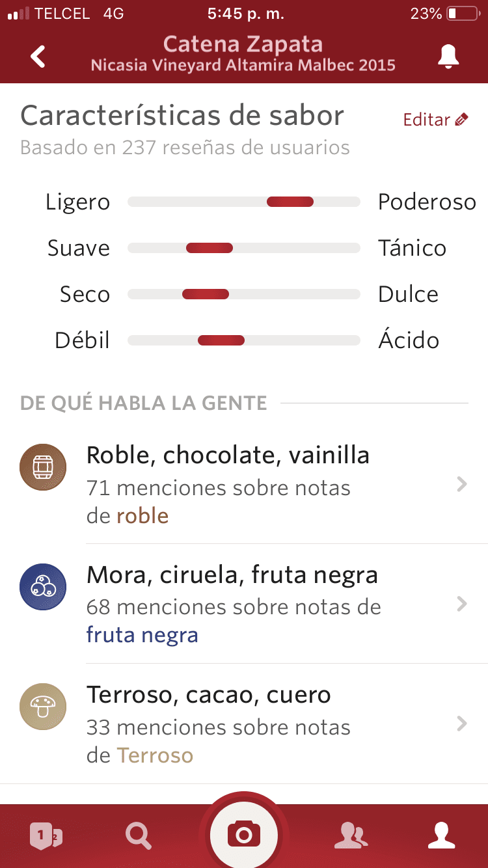
Task: Open notifications bell icon
Action: pyautogui.click(x=448, y=57)
